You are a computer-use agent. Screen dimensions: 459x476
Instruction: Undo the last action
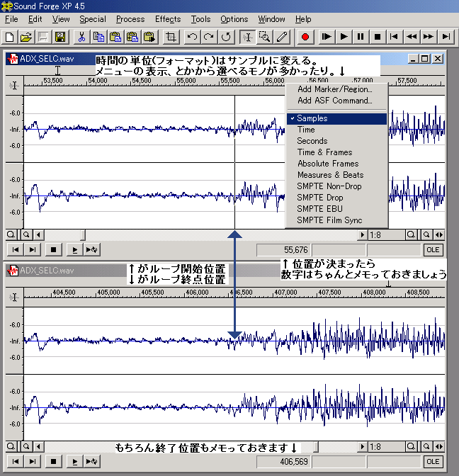tap(192, 37)
